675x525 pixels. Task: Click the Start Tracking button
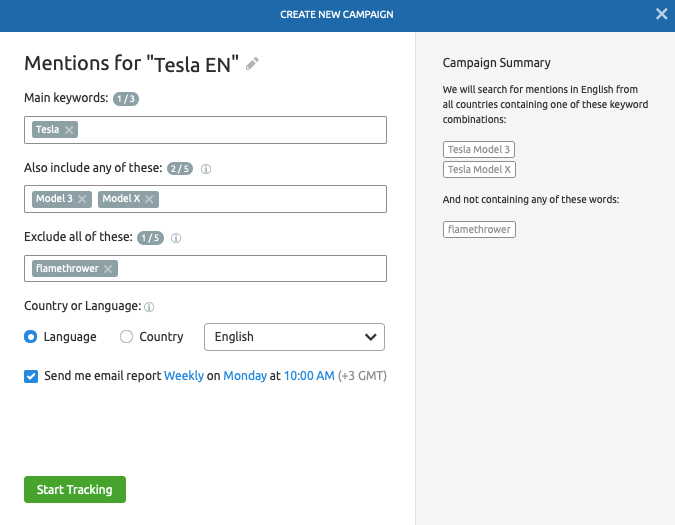click(x=75, y=489)
